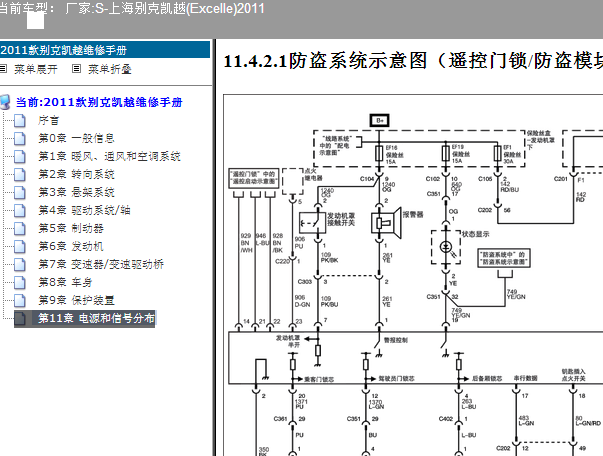Click the page icon next to 第11章
The height and width of the screenshot is (456, 603).
click(x=20, y=319)
